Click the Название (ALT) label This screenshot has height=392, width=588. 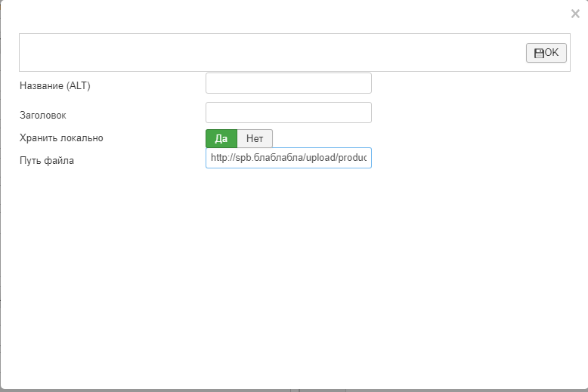54,86
